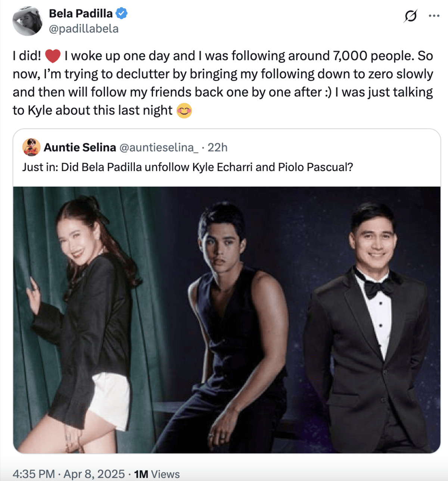Image resolution: width=448 pixels, height=481 pixels.
Task: Open Auntie Selina's display name
Action: click(x=80, y=147)
